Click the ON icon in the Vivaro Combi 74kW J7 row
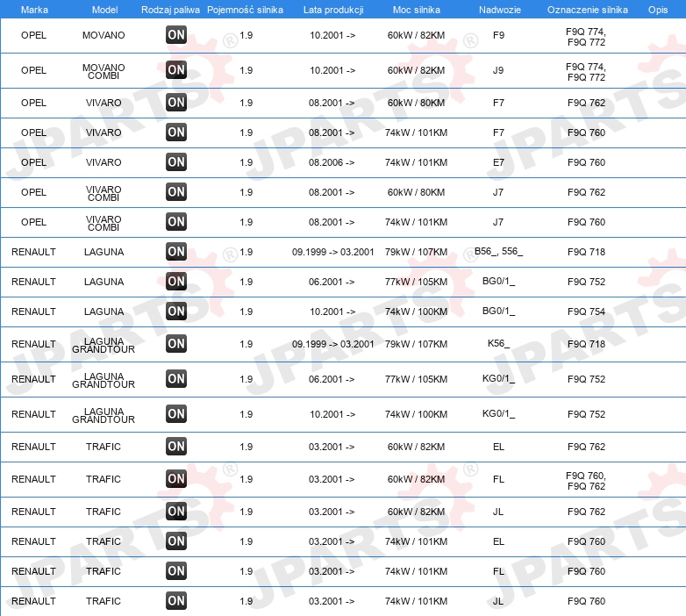The width and height of the screenshot is (686, 616). click(x=176, y=222)
